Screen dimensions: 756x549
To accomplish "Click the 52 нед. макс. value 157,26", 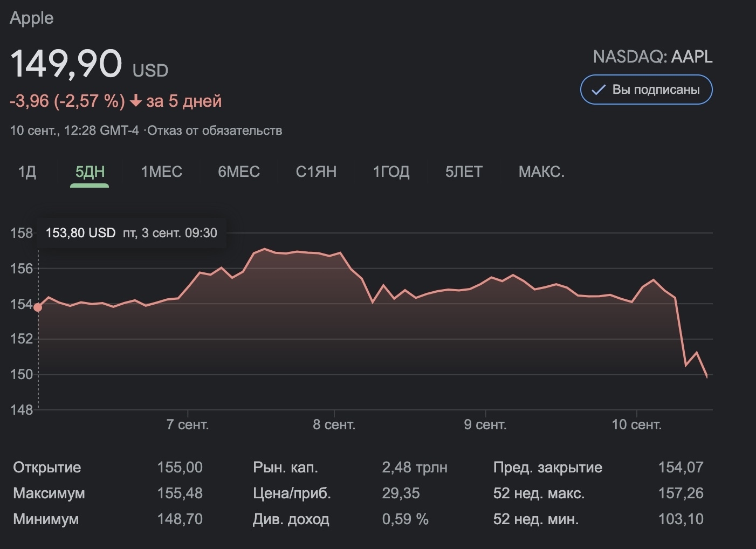I will point(681,493).
